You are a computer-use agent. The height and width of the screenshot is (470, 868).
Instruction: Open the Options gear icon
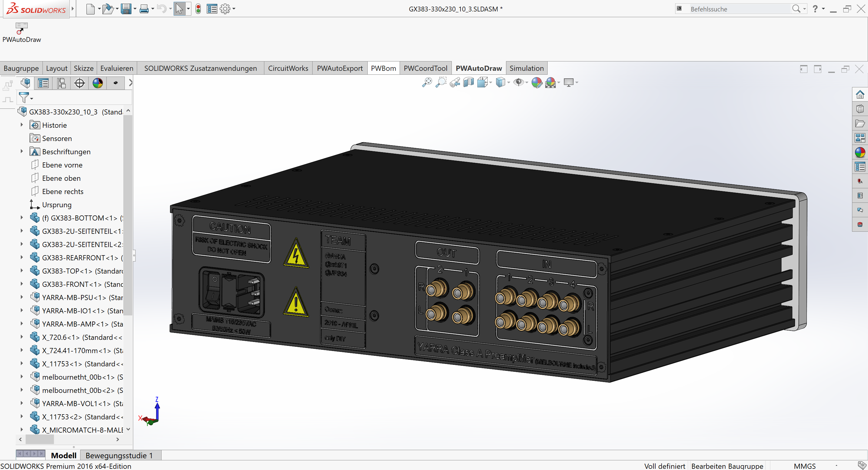[225, 9]
